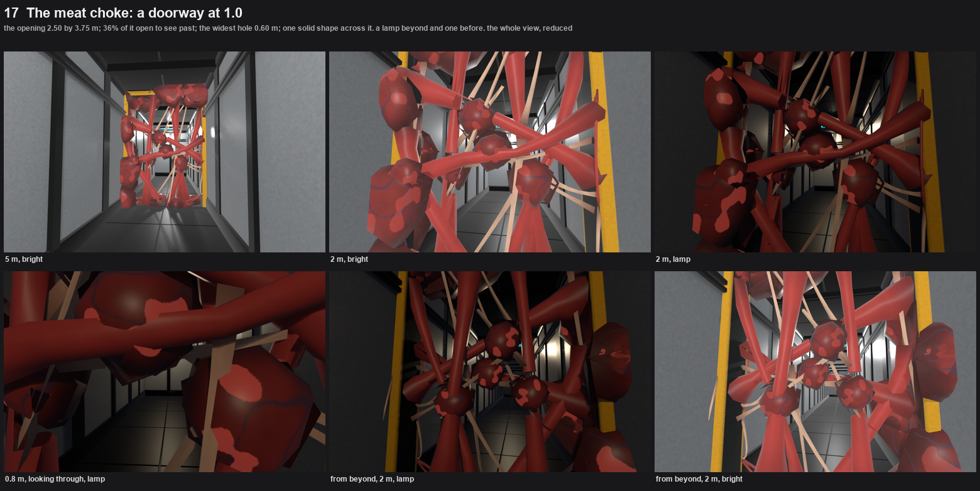Click the description line starting 'the opening 2.50 by 3.75 m'
Viewport: 980px width, 491px height.
288,28
